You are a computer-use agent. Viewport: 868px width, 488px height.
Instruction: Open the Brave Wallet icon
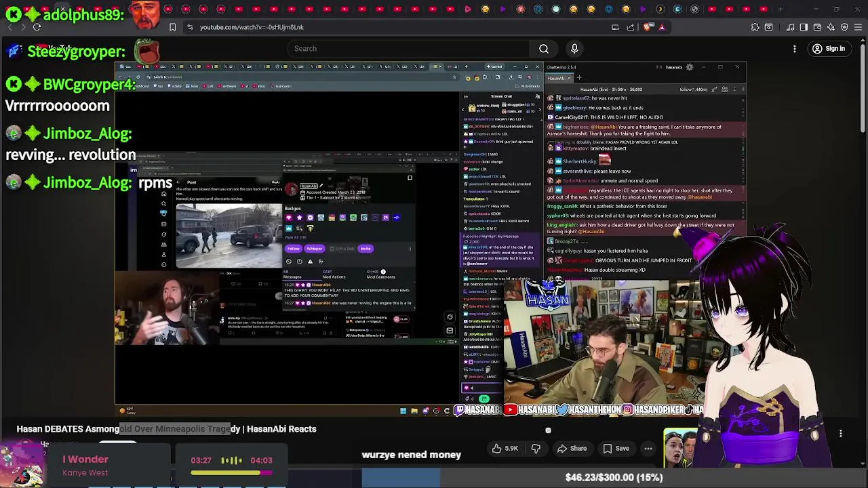817,27
